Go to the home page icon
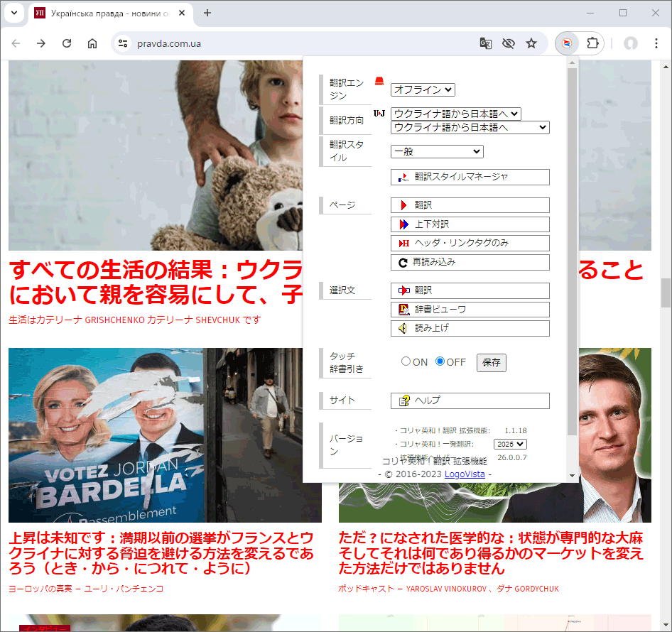672x632 pixels. click(x=92, y=43)
